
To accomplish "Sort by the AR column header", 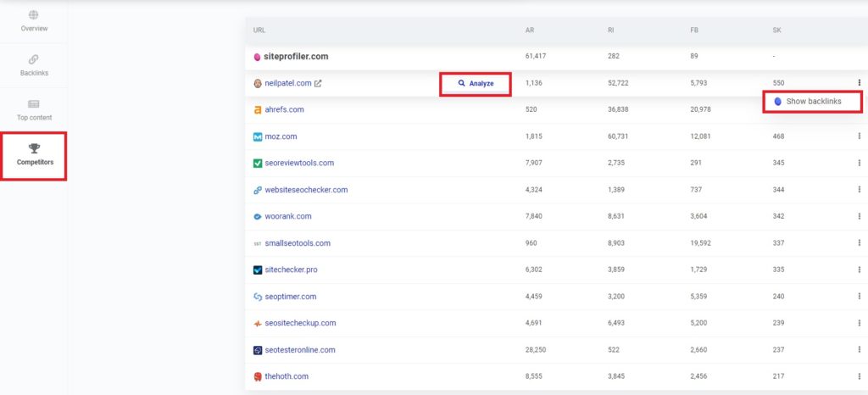I will click(x=529, y=31).
